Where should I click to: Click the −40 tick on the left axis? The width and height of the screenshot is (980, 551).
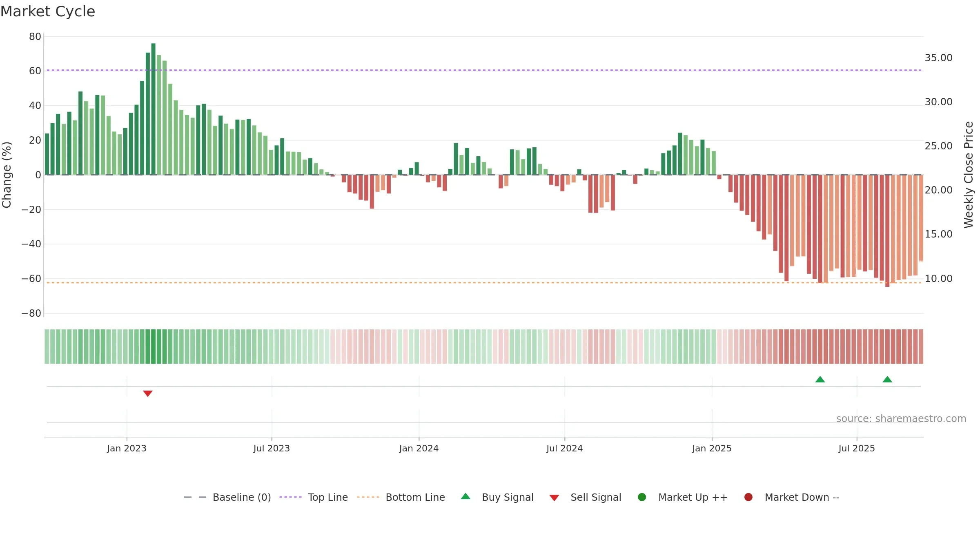point(31,244)
